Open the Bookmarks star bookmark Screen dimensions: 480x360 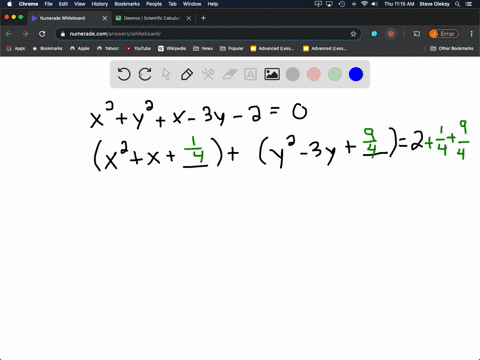(x=47, y=48)
